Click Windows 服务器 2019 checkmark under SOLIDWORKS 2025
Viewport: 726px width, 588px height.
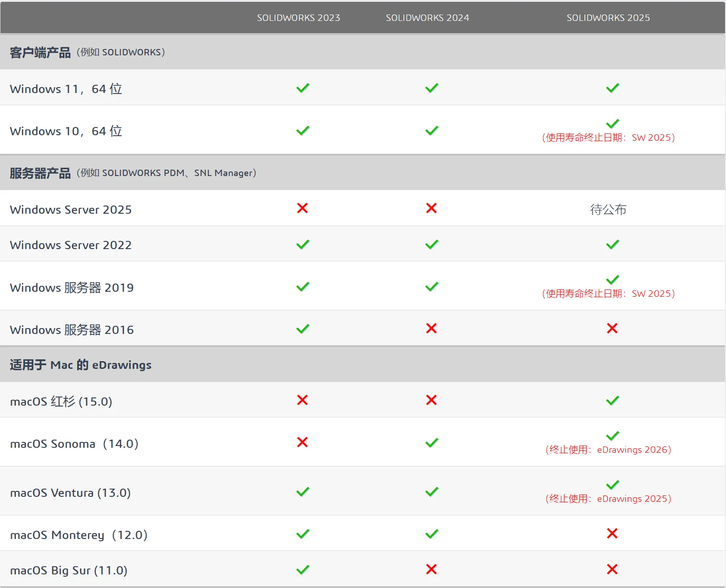[613, 279]
